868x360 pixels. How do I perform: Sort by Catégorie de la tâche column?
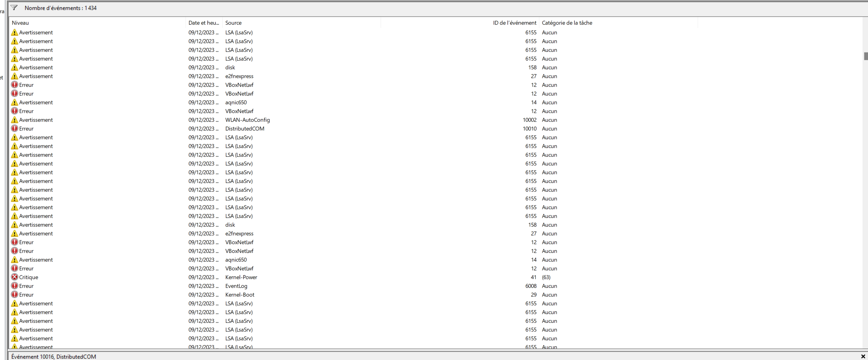[x=567, y=23]
